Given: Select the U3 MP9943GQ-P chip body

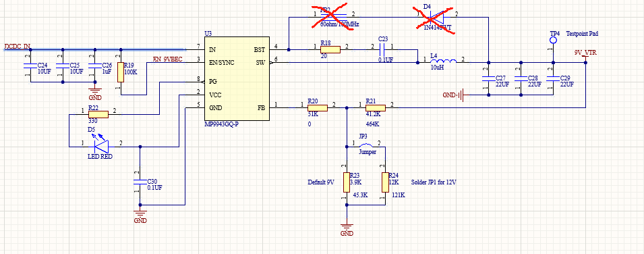Looking at the screenshot, I should pos(237,78).
